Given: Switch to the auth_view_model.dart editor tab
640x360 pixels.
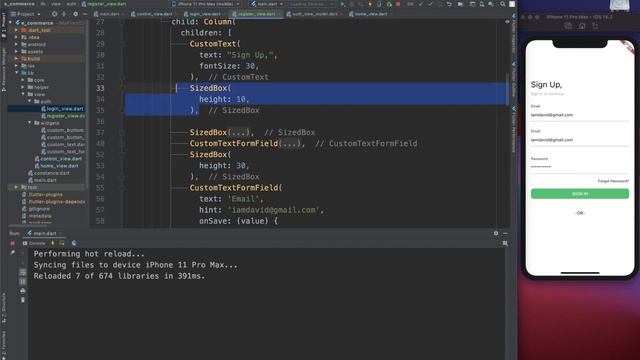Looking at the screenshot, I should [315, 14].
